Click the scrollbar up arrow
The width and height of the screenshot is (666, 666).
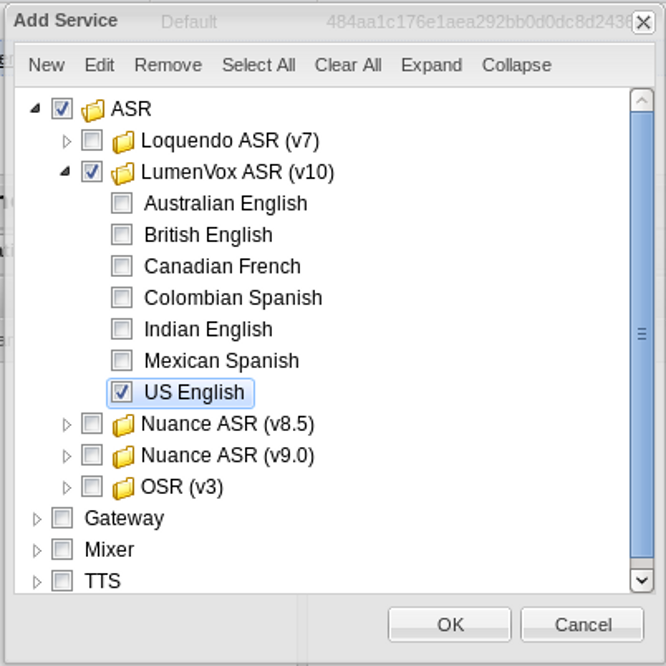pos(642,100)
